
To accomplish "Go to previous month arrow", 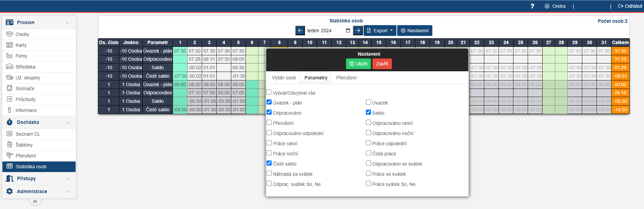I will [x=300, y=31].
